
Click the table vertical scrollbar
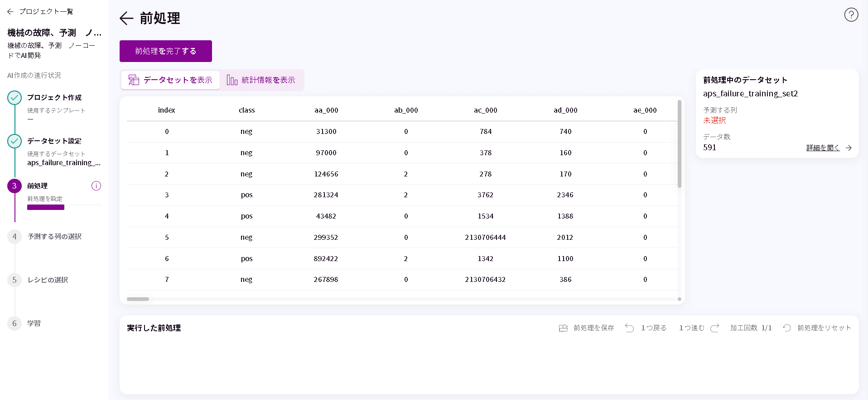pos(680,144)
